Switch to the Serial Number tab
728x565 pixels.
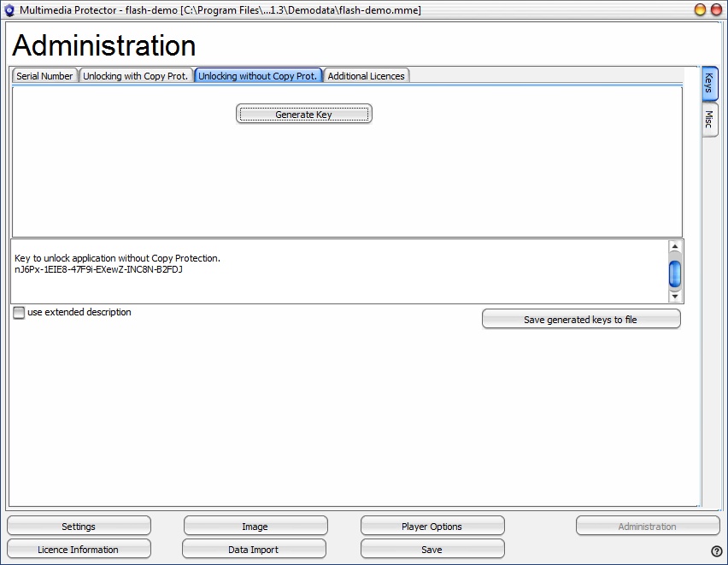[45, 76]
